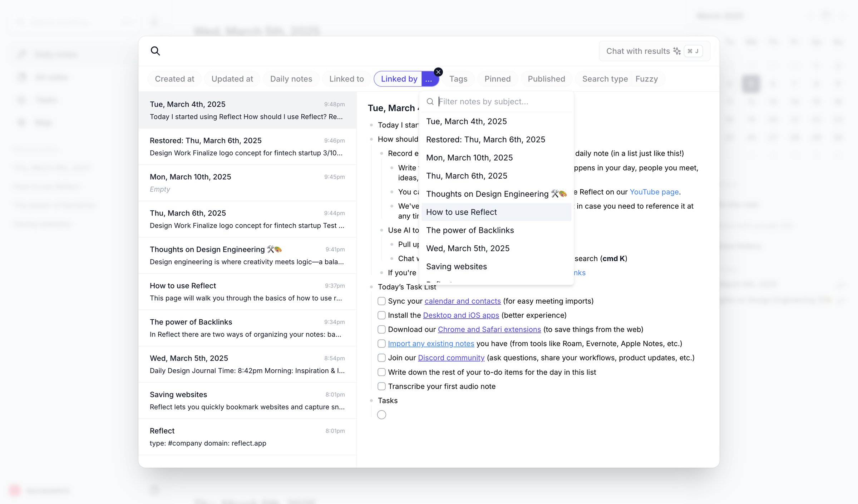Select the 'Thu, March 6th, 2025' result from 9:44pm
Image resolution: width=858 pixels, height=504 pixels.
click(x=247, y=219)
